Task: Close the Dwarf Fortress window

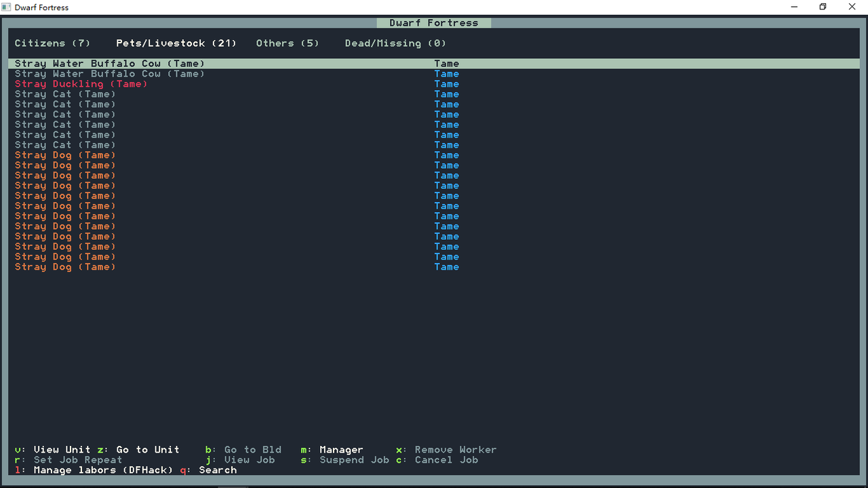Action: 852,7
